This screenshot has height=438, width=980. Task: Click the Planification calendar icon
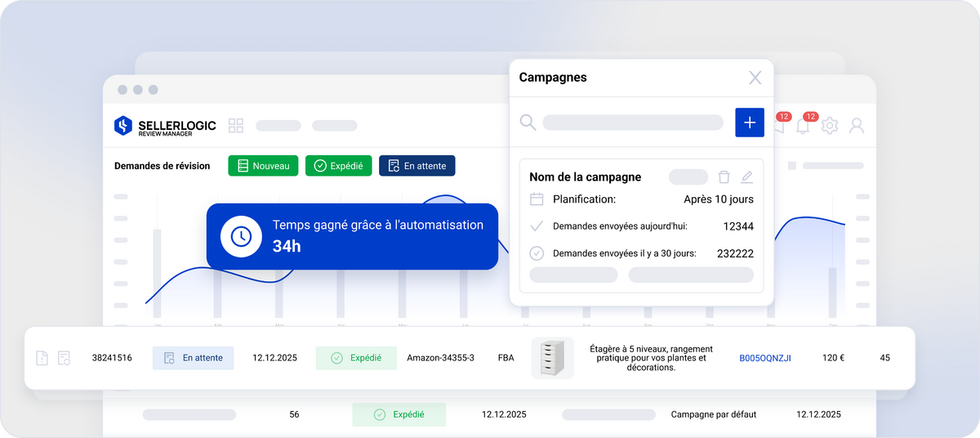(537, 199)
